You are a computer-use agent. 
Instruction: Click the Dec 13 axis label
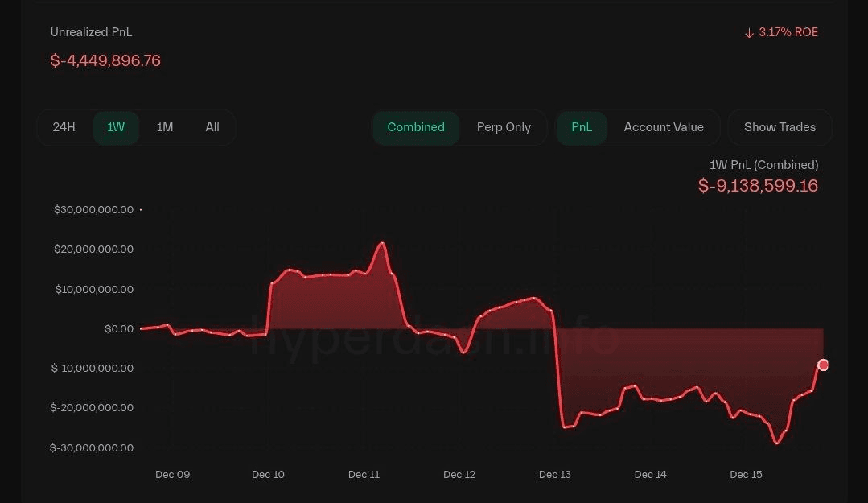coord(555,474)
